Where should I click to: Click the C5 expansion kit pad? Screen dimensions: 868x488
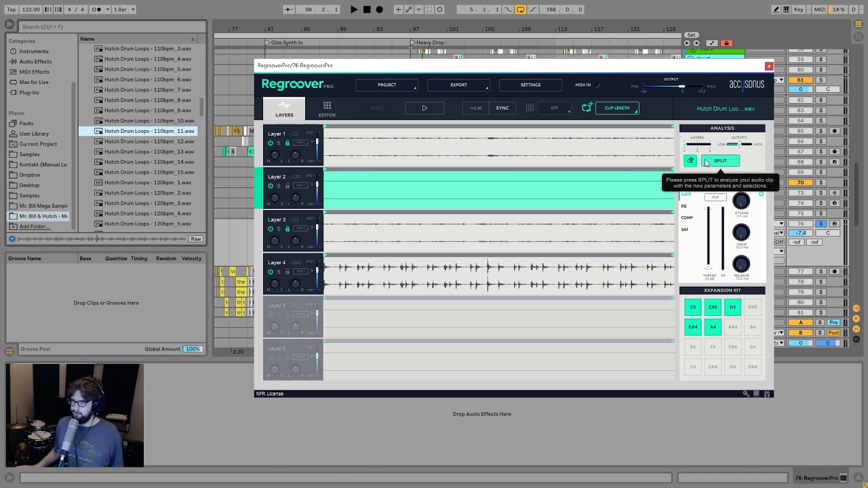point(693,307)
